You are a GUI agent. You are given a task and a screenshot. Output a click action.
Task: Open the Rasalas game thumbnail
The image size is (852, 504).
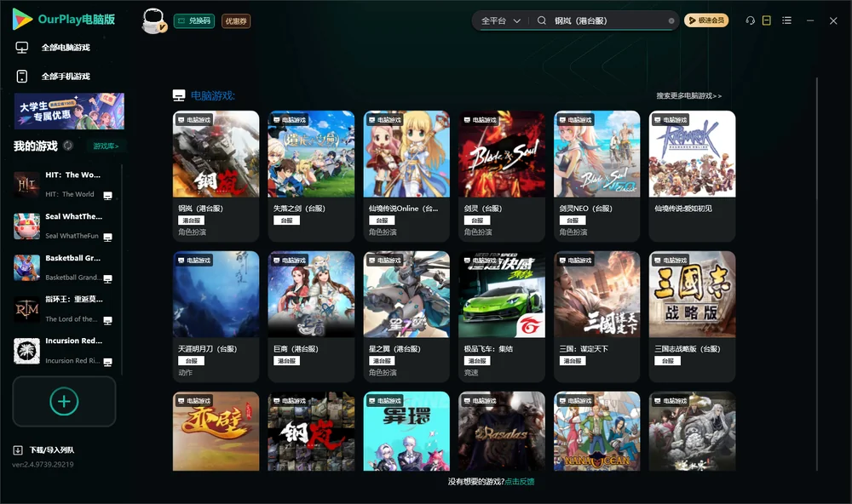click(x=502, y=432)
